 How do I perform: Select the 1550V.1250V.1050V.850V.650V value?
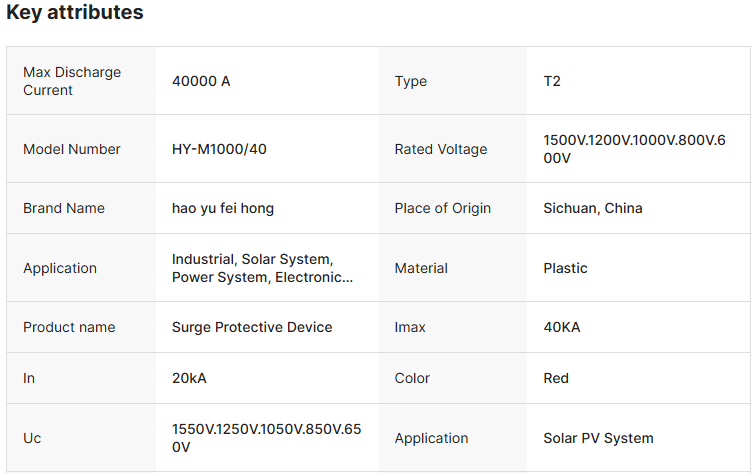point(266,438)
